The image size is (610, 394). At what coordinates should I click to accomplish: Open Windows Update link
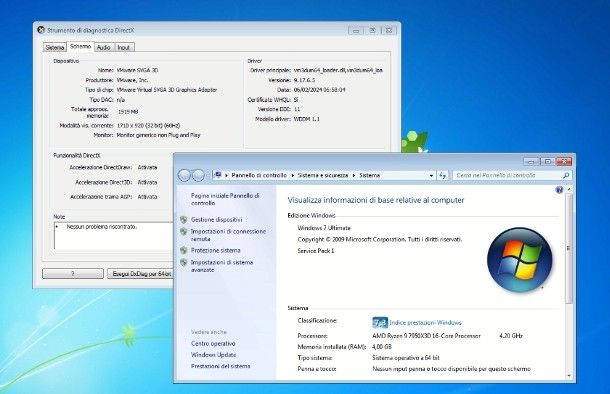point(214,355)
